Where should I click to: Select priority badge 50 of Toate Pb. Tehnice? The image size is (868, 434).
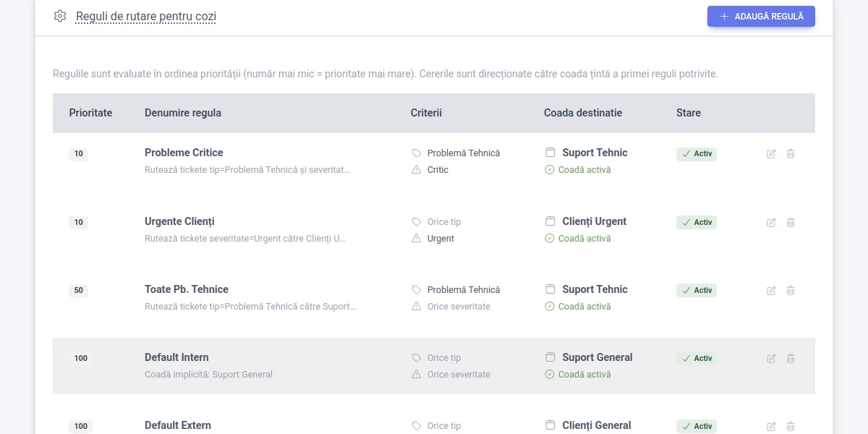click(78, 291)
